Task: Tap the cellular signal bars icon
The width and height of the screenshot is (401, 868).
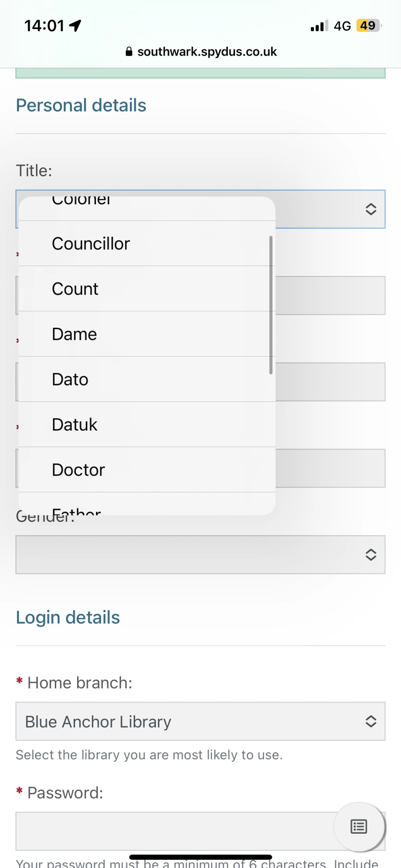Action: click(x=319, y=26)
